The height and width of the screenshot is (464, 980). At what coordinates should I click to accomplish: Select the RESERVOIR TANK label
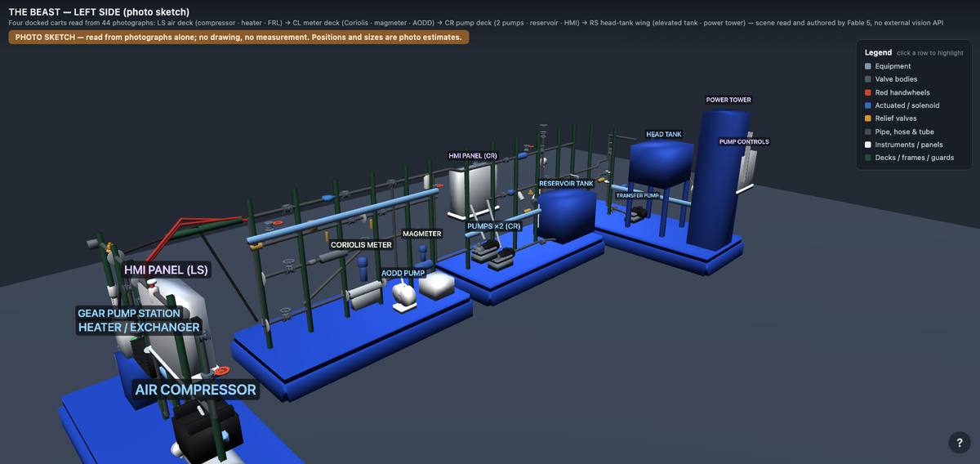[x=566, y=184]
